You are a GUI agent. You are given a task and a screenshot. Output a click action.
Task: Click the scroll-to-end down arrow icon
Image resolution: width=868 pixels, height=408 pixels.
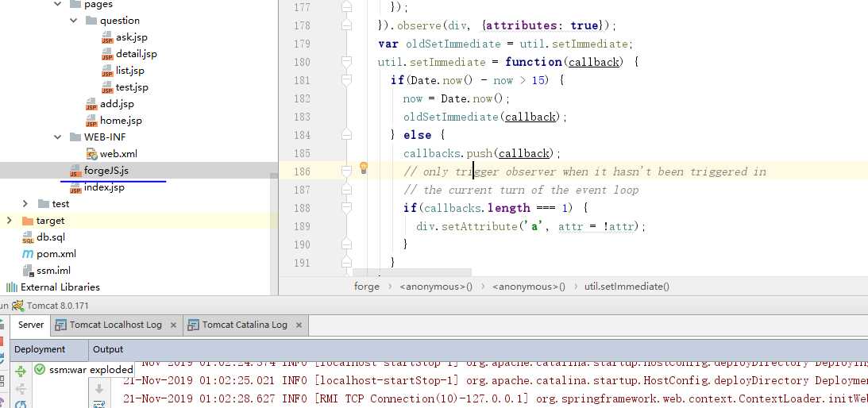pyautogui.click(x=99, y=389)
